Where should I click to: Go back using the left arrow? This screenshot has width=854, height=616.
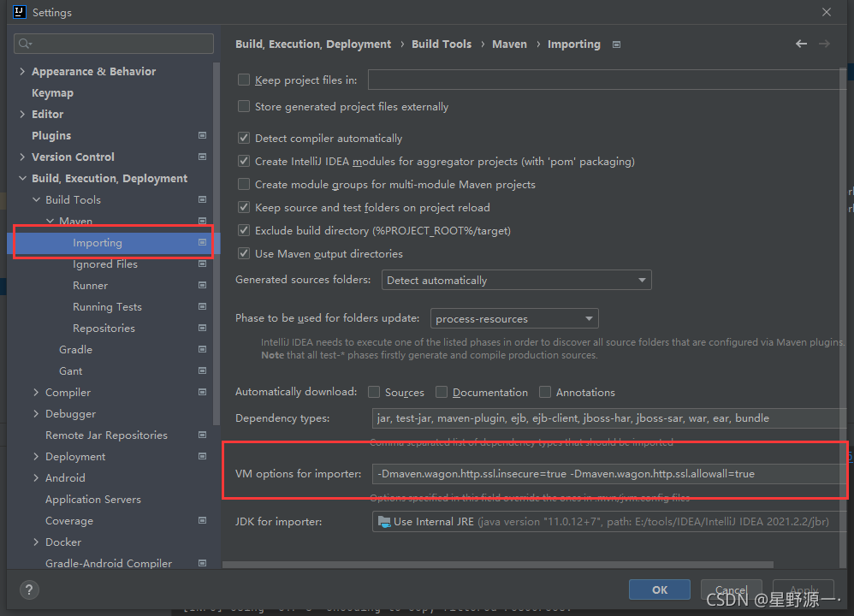pyautogui.click(x=801, y=44)
